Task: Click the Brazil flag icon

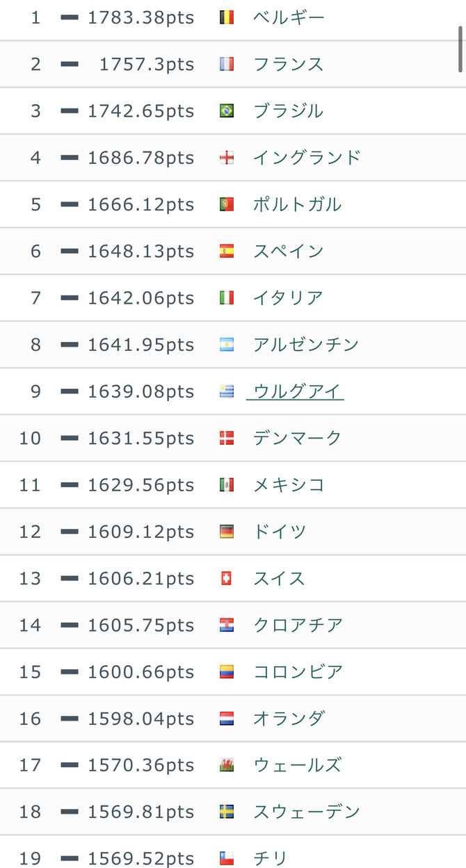Action: click(x=227, y=110)
